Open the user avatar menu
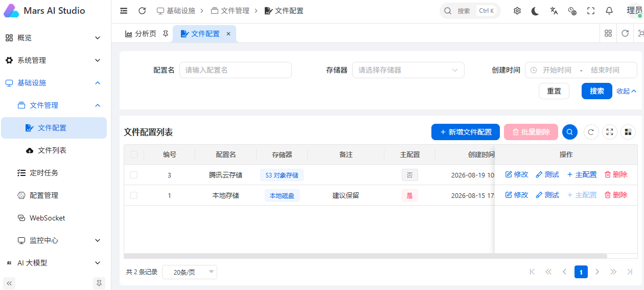Viewport: 644px width, 290px height. pyautogui.click(x=635, y=11)
